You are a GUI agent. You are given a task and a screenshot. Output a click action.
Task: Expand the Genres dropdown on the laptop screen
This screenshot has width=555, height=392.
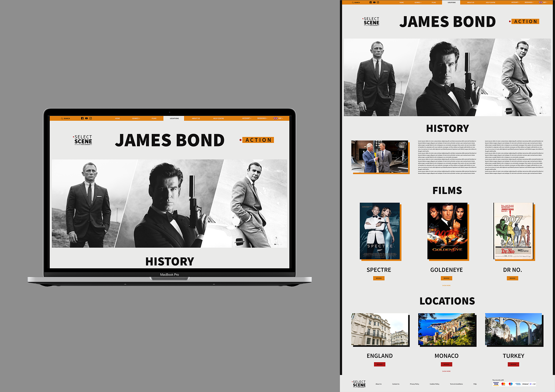[x=136, y=118]
